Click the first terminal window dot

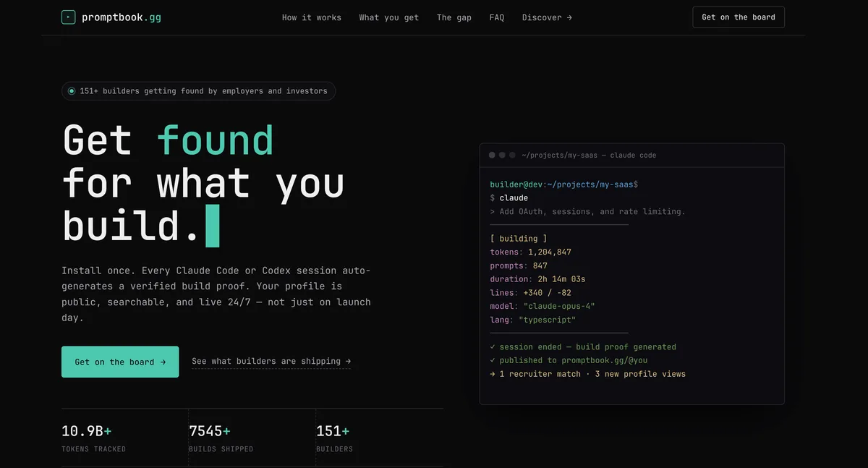point(492,155)
